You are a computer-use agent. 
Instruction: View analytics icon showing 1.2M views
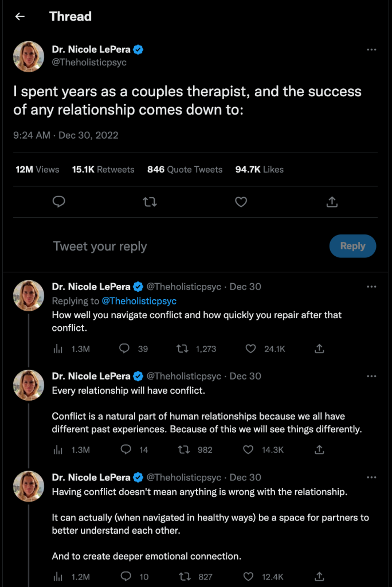(x=58, y=577)
